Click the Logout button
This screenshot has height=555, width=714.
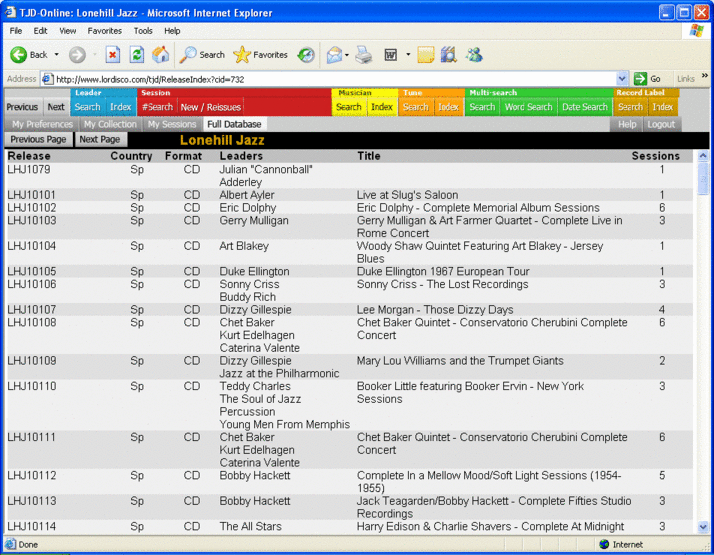tap(661, 124)
